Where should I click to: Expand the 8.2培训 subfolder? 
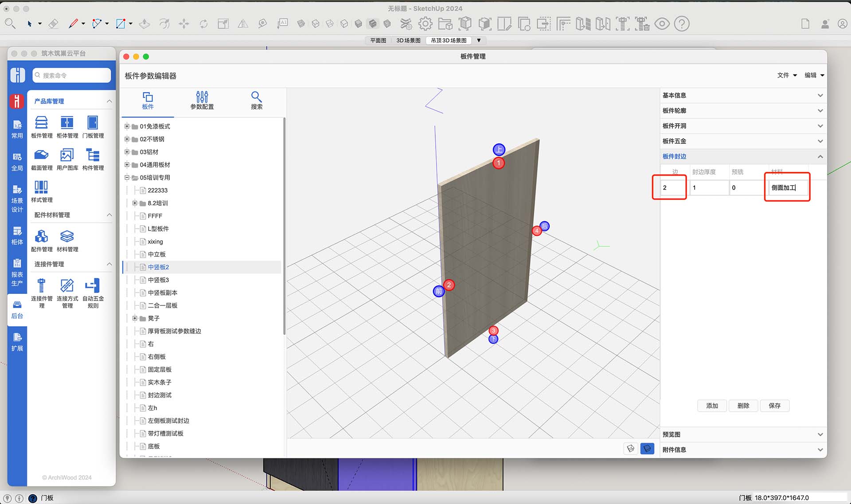[135, 203]
